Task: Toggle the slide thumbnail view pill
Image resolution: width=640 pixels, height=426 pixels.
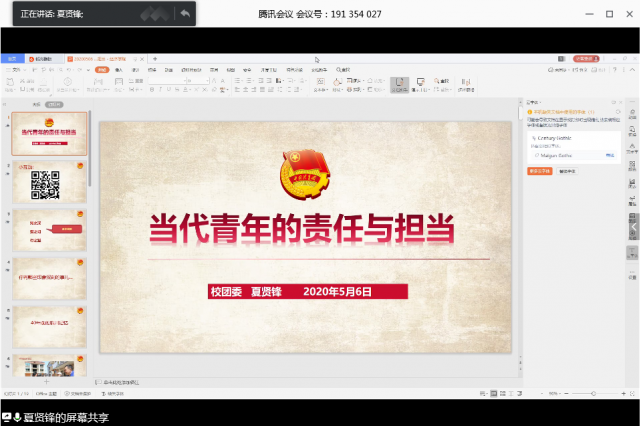Action: pos(55,104)
